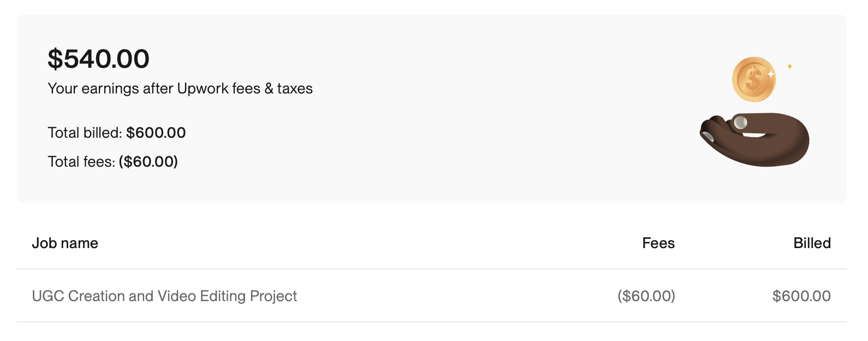Click the small yellow sparkle star

pos(789,67)
